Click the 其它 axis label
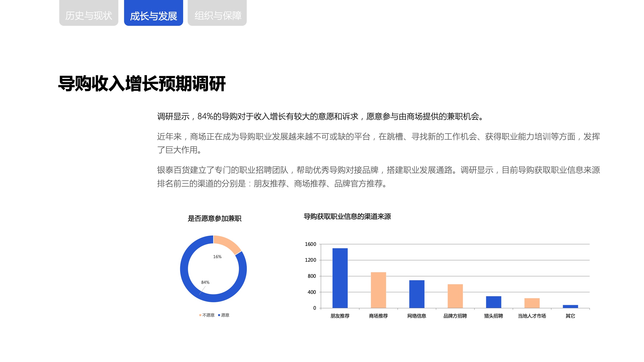Image resolution: width=644 pixels, height=362 pixels. [x=570, y=316]
